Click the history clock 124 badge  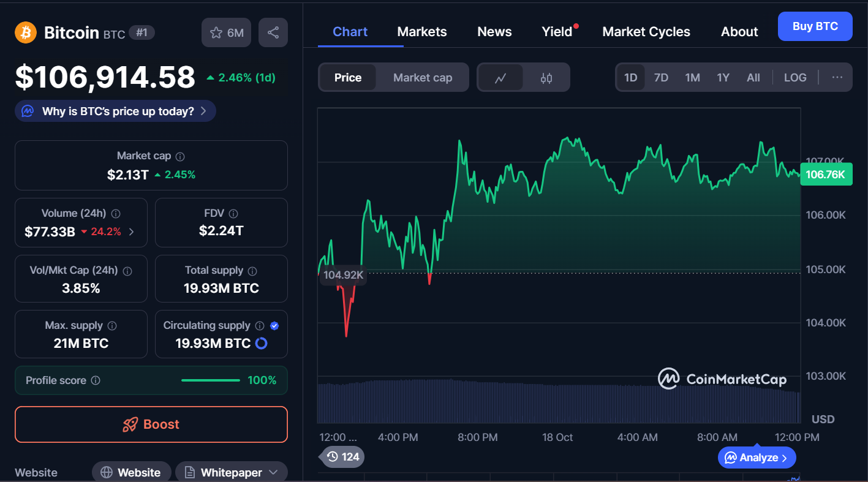(x=342, y=457)
